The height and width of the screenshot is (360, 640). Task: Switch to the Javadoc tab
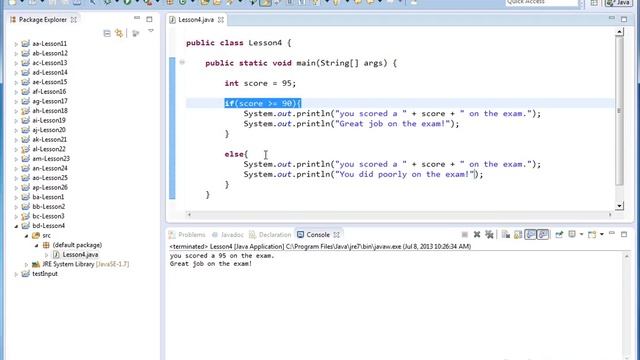click(228, 235)
